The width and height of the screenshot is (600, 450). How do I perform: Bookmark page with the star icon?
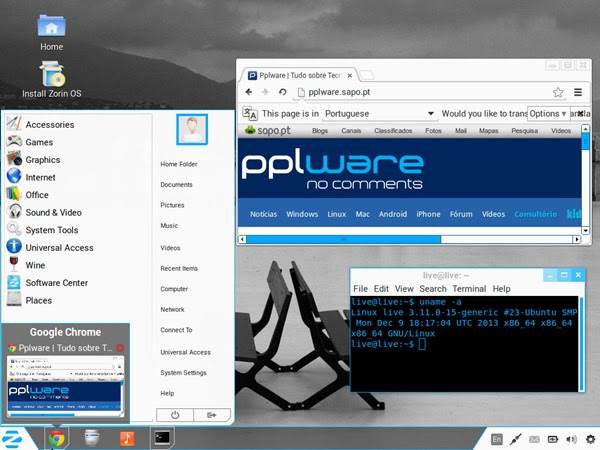[558, 92]
